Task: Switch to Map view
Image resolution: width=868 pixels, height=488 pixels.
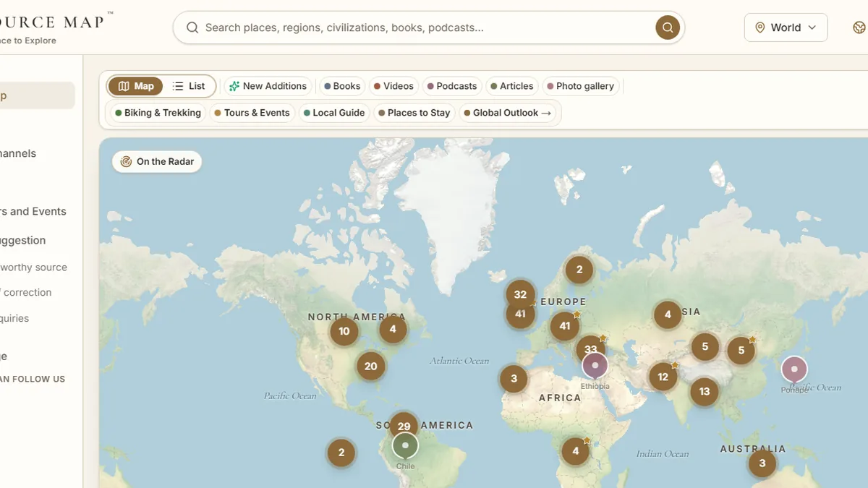Action: [136, 86]
